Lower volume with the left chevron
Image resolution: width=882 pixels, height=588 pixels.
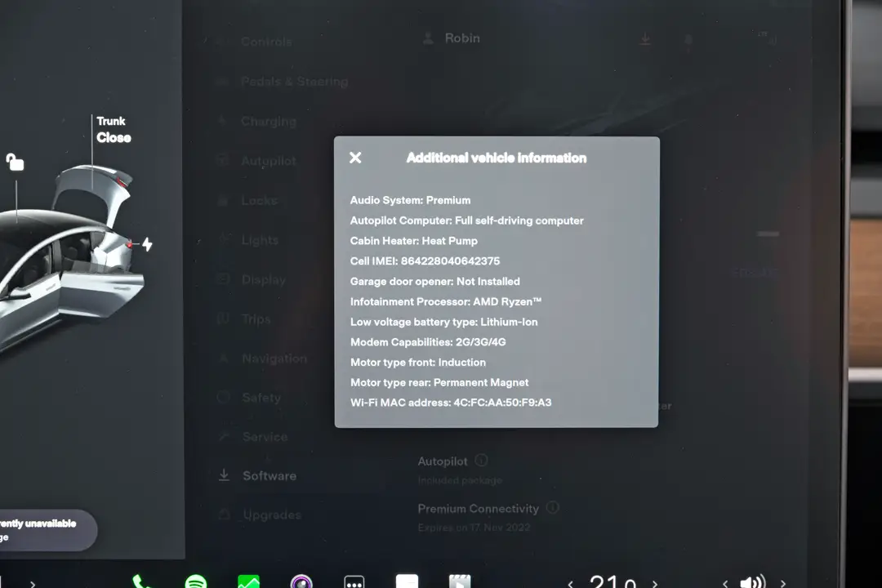tap(724, 583)
